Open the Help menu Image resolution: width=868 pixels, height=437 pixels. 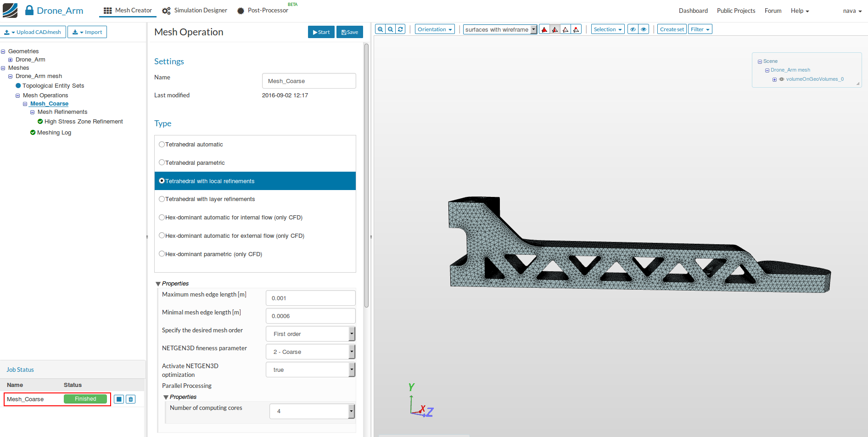coord(800,11)
